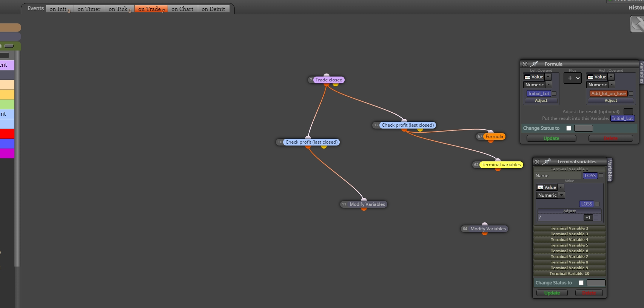This screenshot has width=644, height=308.
Task: Expand Terminal Variable 2 section
Action: (x=569, y=228)
